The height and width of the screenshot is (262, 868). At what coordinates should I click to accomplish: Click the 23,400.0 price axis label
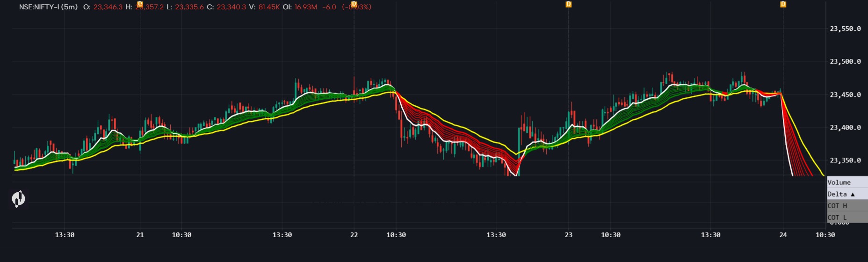(x=845, y=127)
